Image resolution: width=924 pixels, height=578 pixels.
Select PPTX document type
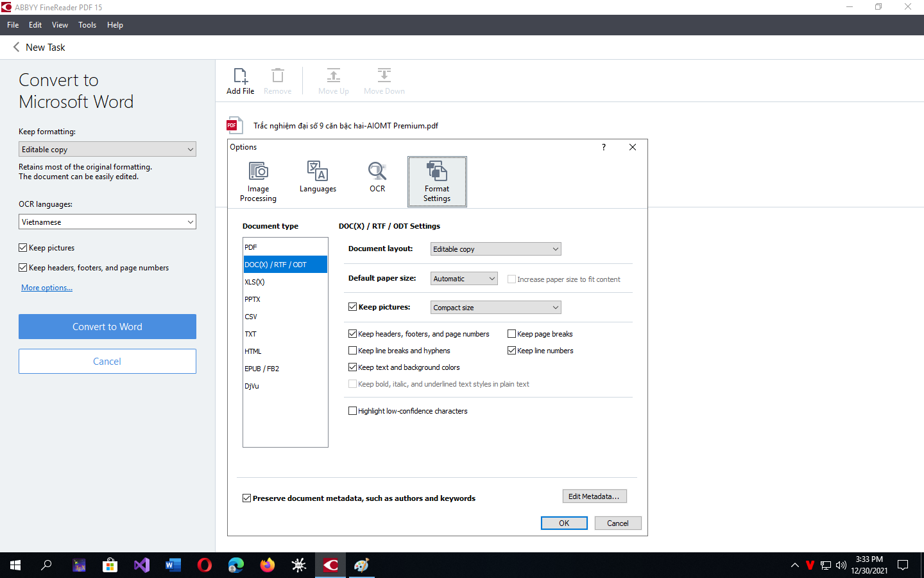click(x=285, y=299)
